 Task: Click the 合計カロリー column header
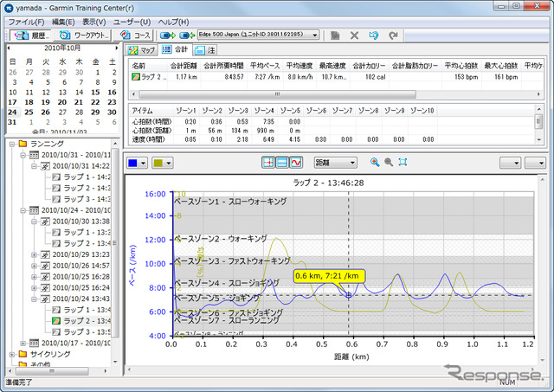tap(369, 66)
